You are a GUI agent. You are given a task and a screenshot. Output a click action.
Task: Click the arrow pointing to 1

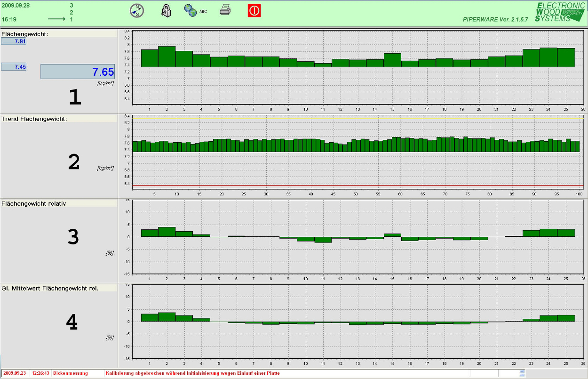pos(57,20)
